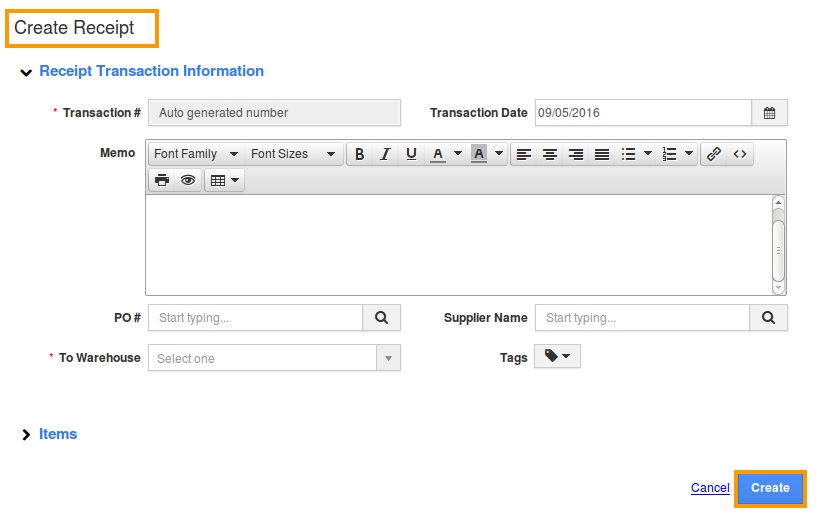825x531 pixels.
Task: Search Supplier Name with magnifier button
Action: 768,317
